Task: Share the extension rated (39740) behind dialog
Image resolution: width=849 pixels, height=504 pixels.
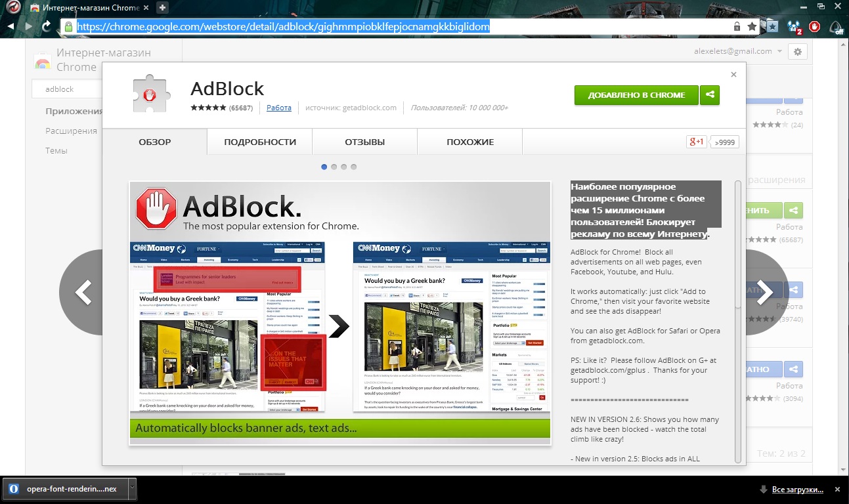Action: point(794,290)
